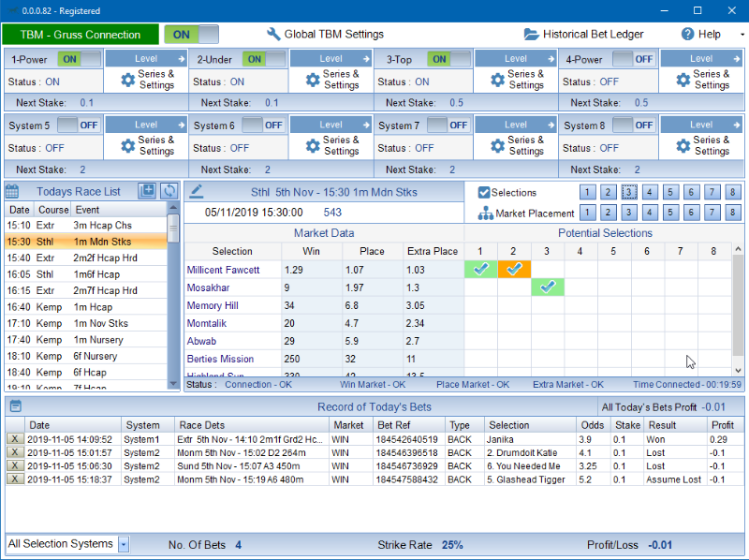Uncheck the Selections checkbox

click(x=484, y=193)
